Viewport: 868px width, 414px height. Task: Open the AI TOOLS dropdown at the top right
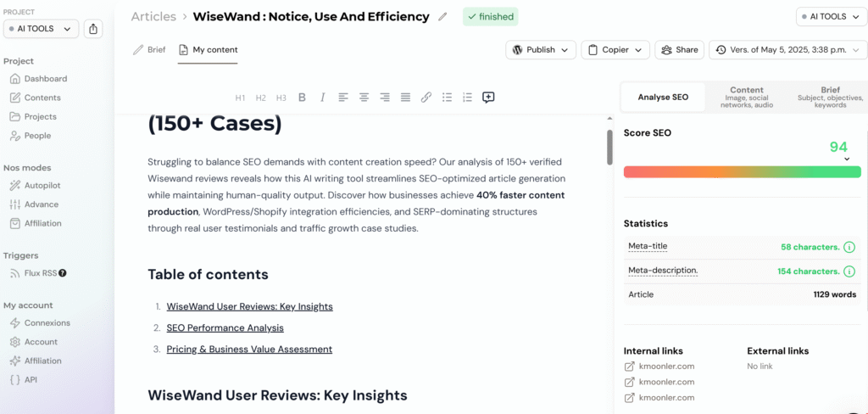(x=832, y=17)
